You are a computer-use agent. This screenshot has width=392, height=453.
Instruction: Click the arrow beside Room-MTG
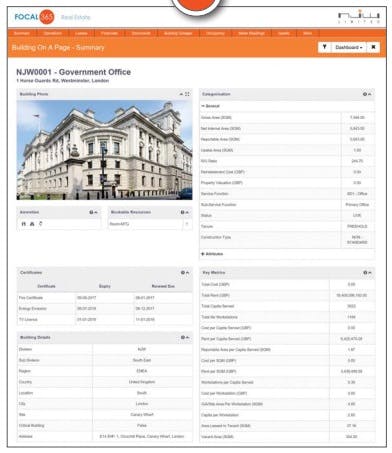187,224
